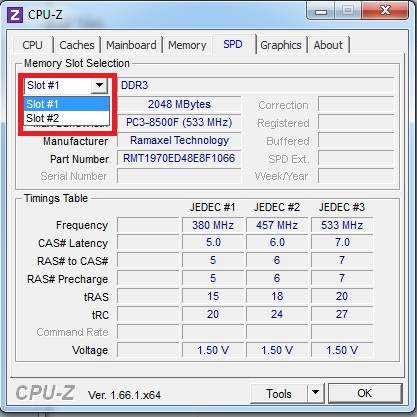Click the Tools button
The height and width of the screenshot is (417, 417).
click(x=279, y=394)
